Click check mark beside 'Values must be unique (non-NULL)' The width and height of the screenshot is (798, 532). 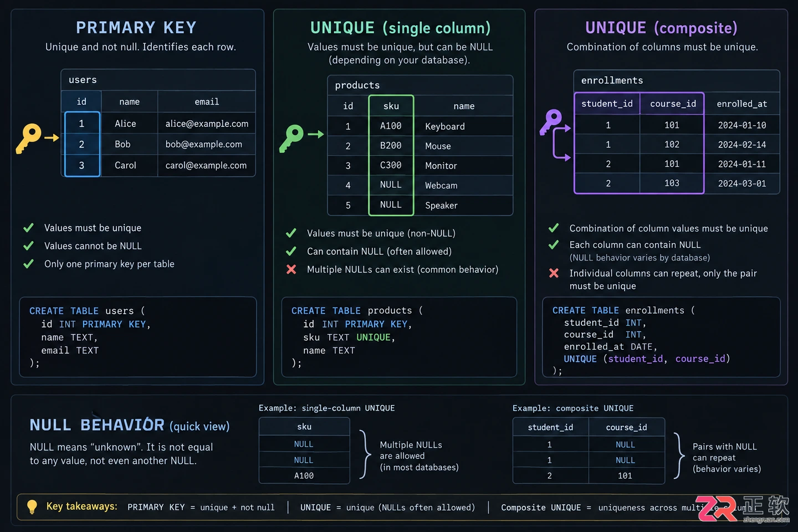291,233
